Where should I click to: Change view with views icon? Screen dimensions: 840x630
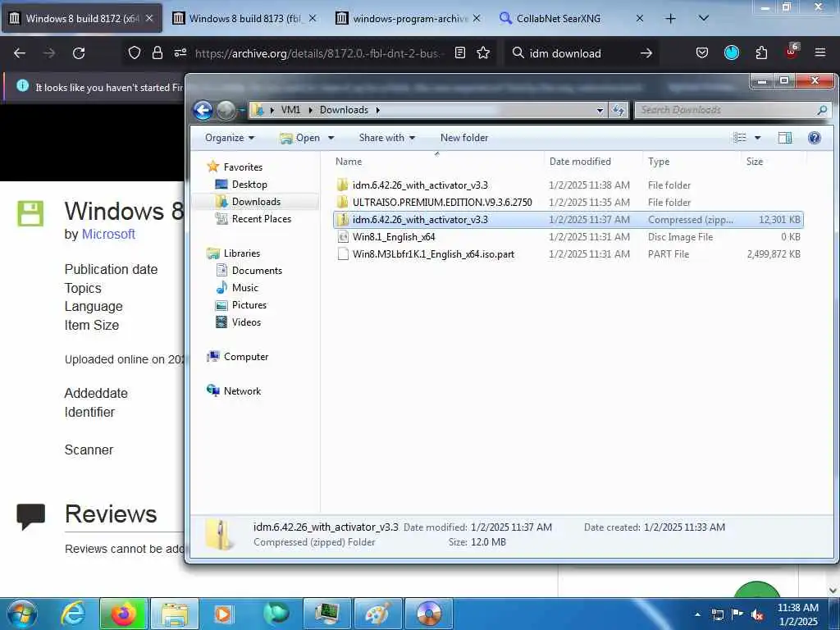740,138
